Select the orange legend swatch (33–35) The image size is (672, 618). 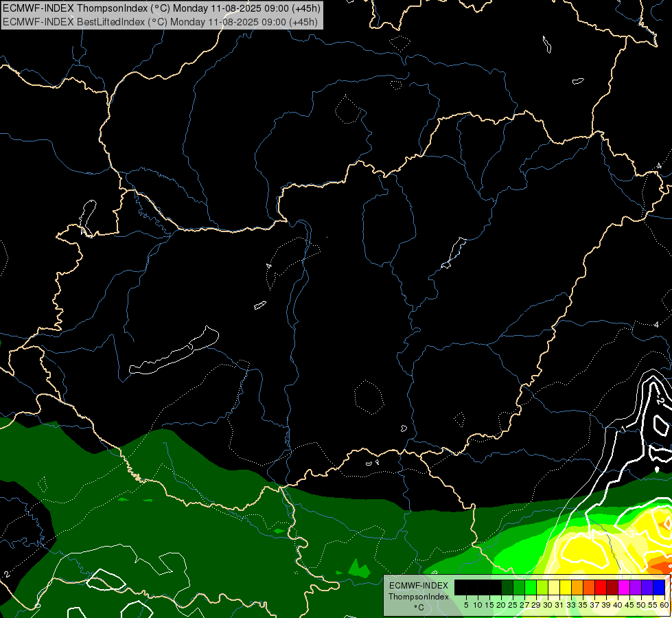pyautogui.click(x=577, y=587)
